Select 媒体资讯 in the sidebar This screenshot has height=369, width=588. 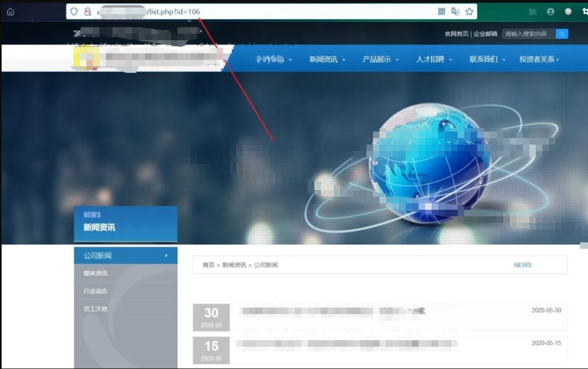coord(95,273)
